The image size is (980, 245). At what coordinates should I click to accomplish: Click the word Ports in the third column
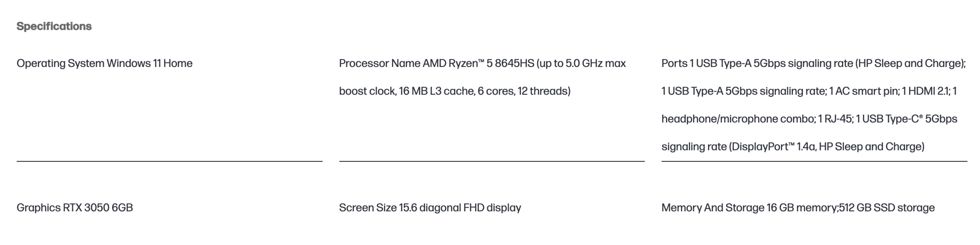(x=674, y=63)
